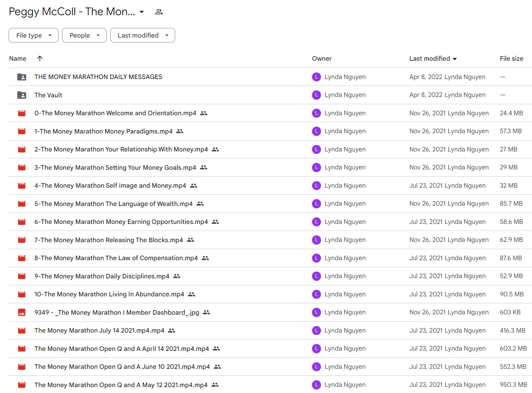Click the File size column header
Screen dimensions: 532x393
pos(511,59)
